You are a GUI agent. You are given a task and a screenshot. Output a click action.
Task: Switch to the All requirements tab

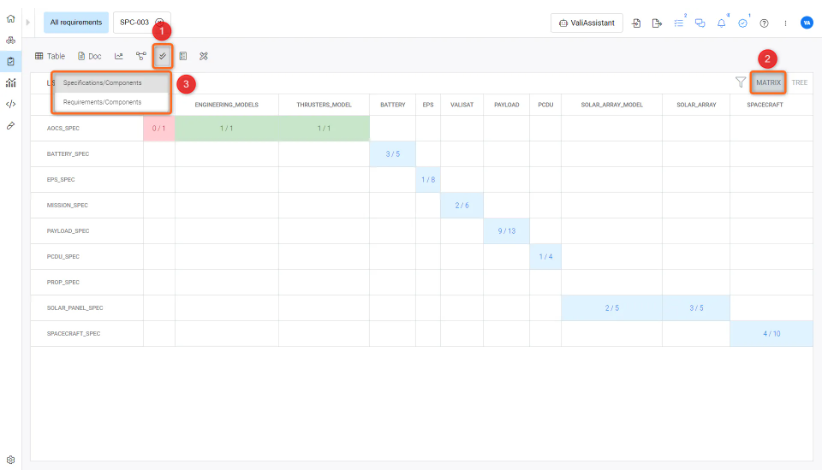76,23
